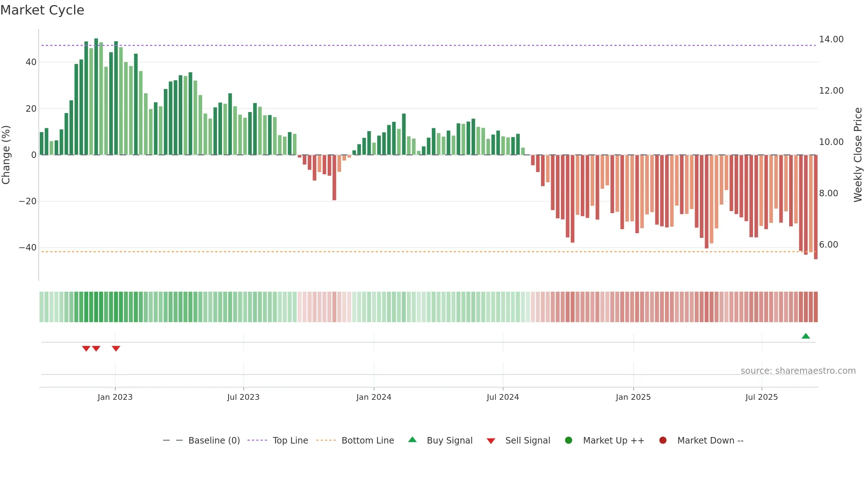Click the Jul 2025 x-axis label
Image resolution: width=868 pixels, height=488 pixels.
click(x=762, y=397)
